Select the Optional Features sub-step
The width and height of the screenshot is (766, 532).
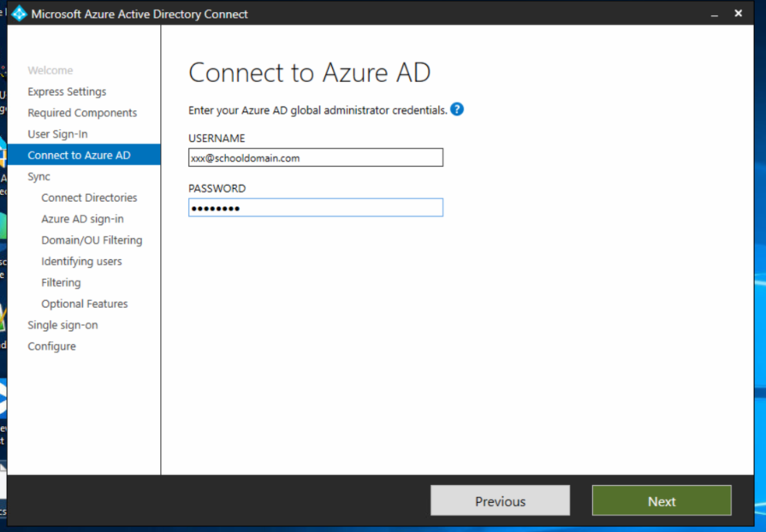click(x=85, y=304)
